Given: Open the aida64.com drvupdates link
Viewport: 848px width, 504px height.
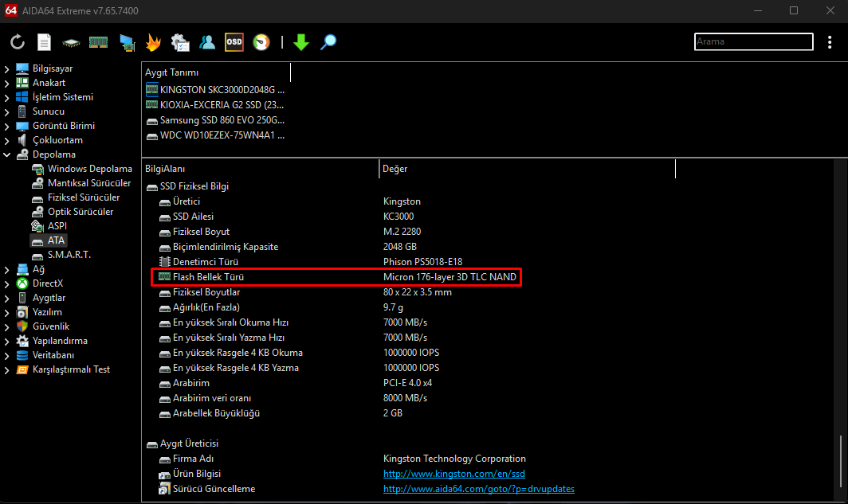Looking at the screenshot, I should (x=479, y=489).
